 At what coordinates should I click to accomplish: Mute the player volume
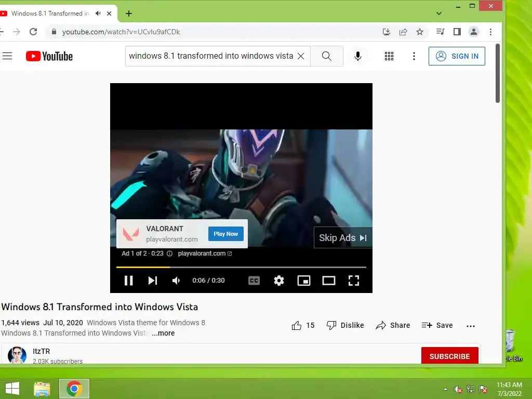click(176, 280)
